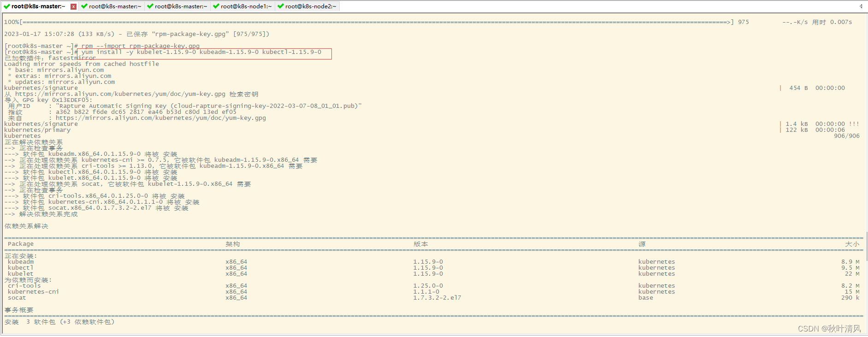
Task: Click the "kubelet" package name in the table
Action: coord(21,274)
